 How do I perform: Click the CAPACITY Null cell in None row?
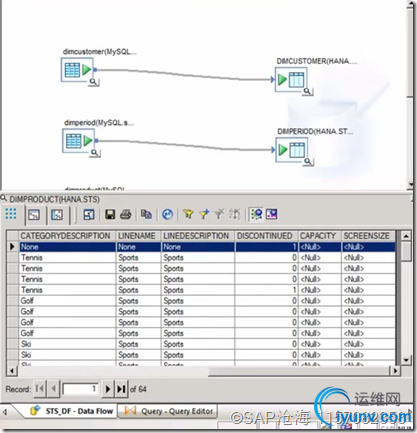(320, 247)
